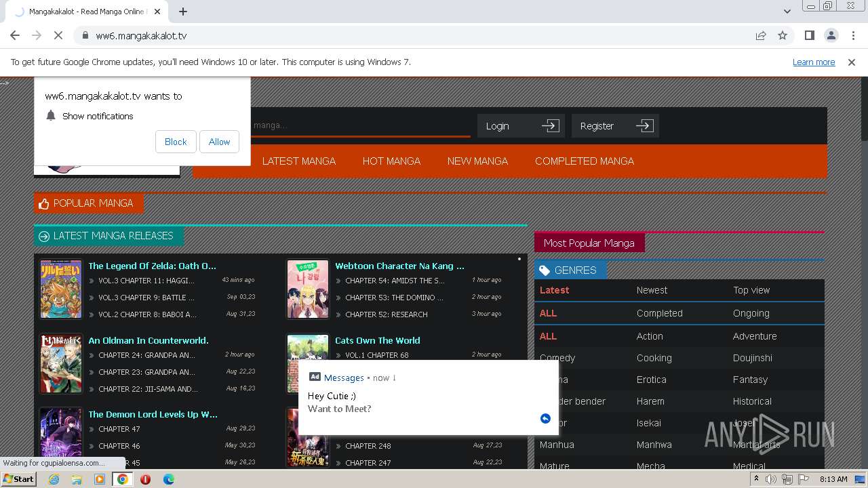Open the Chrome profile icon
This screenshot has width=868, height=488.
tap(831, 35)
